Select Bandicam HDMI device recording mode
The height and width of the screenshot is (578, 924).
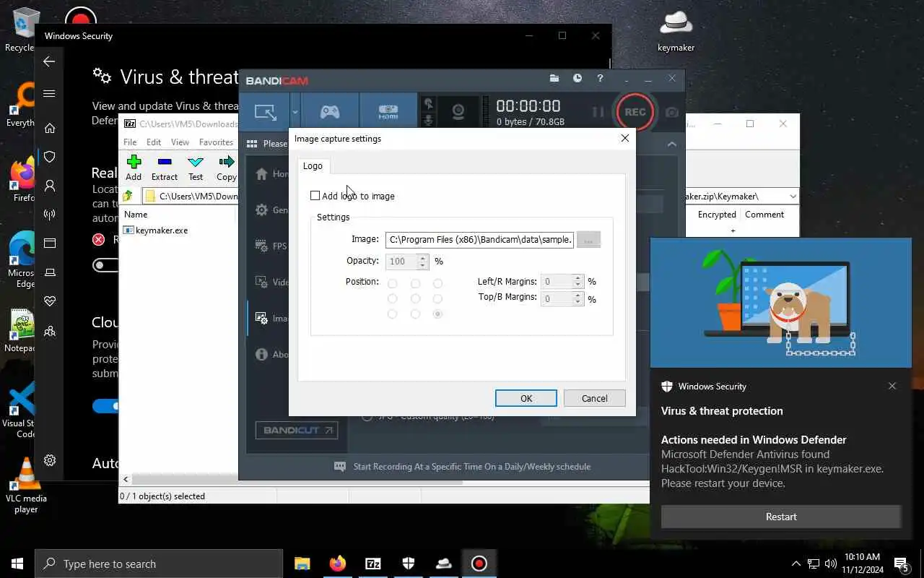[388, 112]
